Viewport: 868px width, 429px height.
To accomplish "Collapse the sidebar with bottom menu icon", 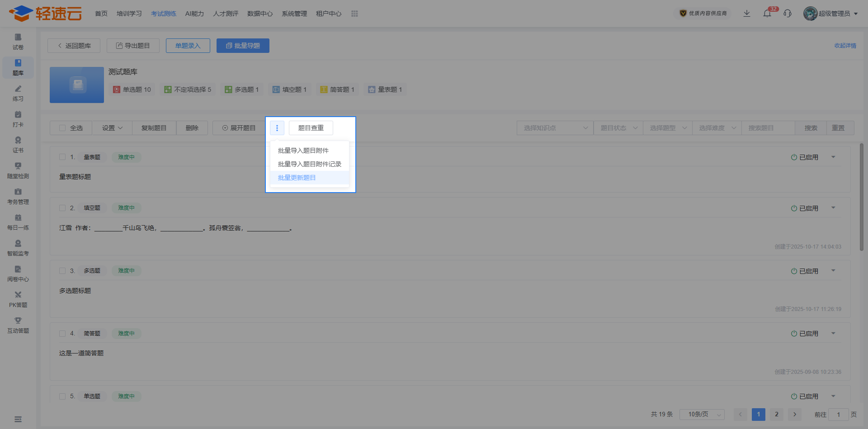I will [x=18, y=419].
